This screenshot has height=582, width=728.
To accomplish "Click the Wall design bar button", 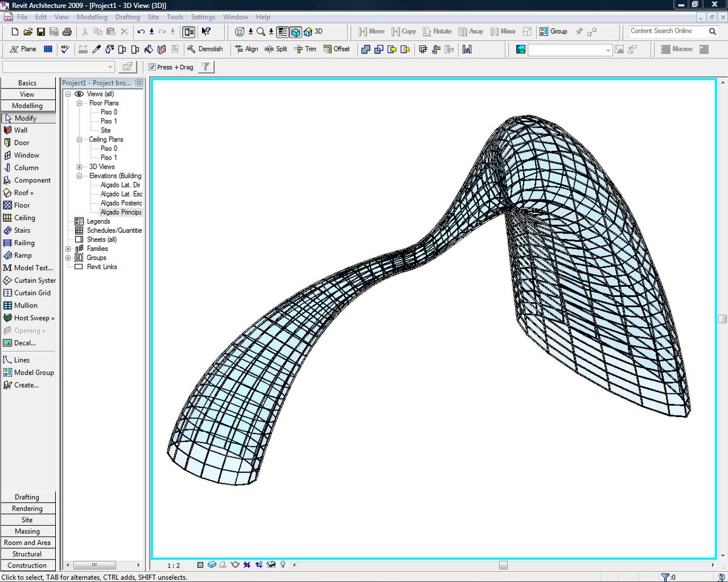I will (21, 130).
